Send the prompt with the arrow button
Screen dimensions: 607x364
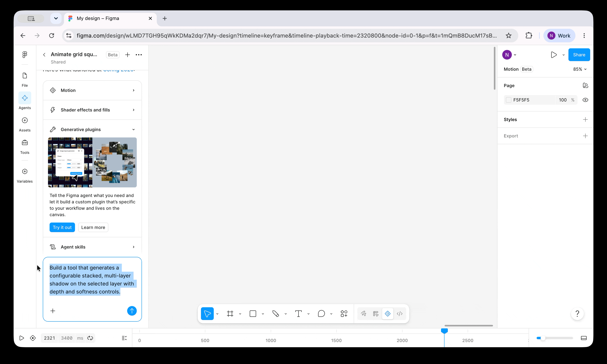point(132,311)
